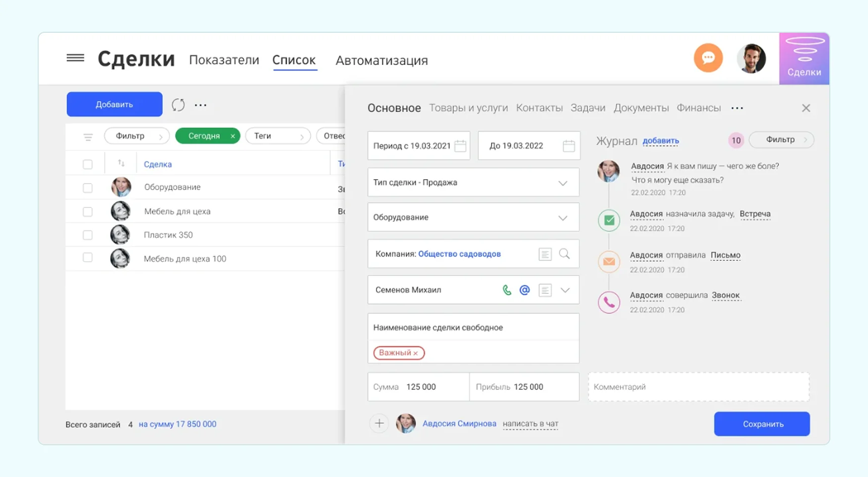Viewport: 868px width, 477px height.
Task: Open the Тип сделки - Продажа dropdown
Action: (473, 182)
